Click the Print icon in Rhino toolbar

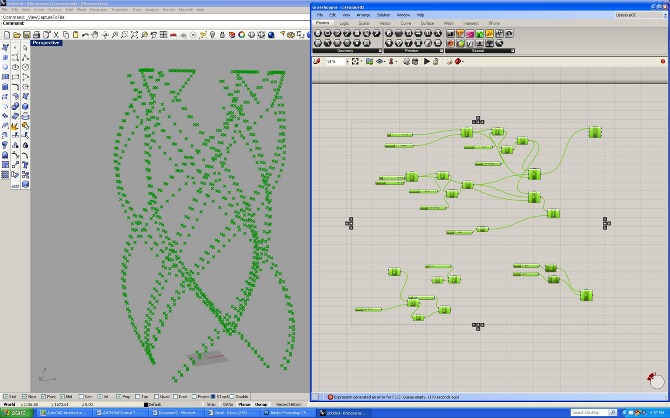(x=36, y=35)
